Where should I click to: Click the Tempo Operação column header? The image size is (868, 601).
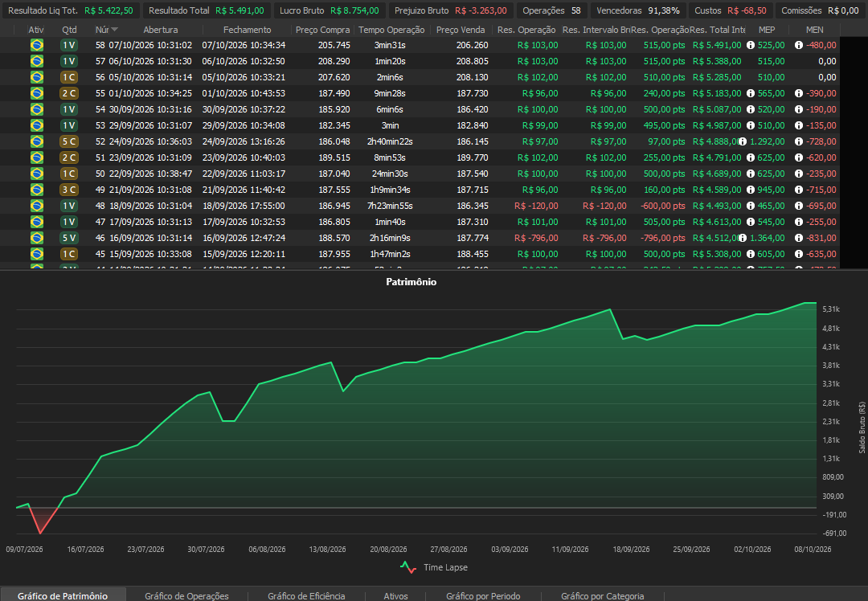(391, 30)
